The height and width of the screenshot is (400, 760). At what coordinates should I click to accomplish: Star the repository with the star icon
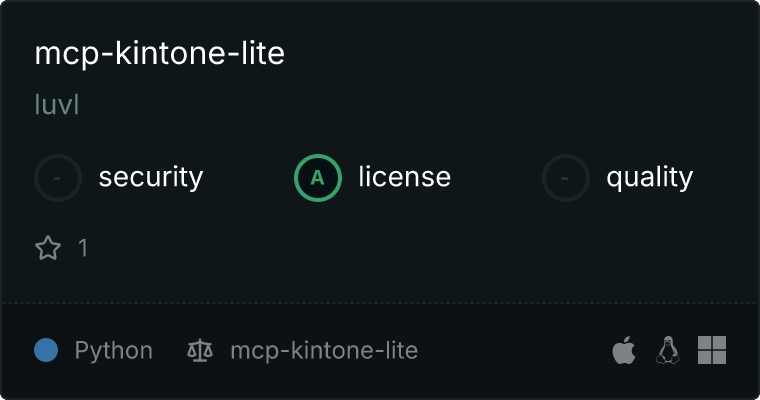click(48, 248)
